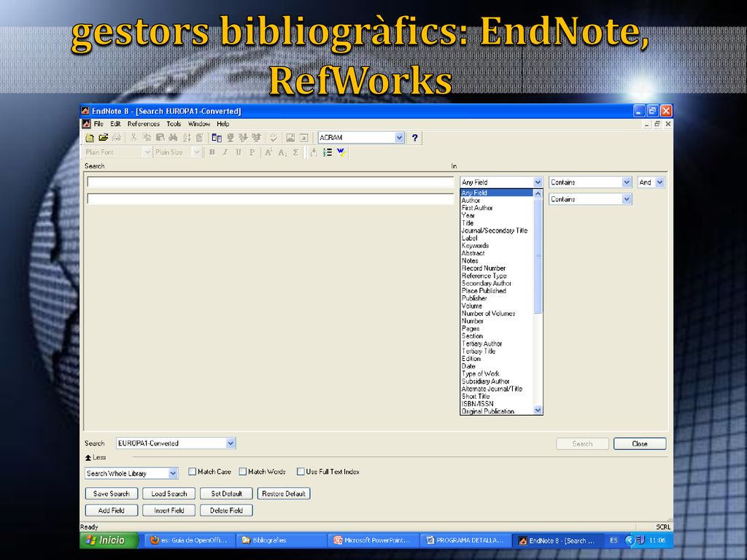747x560 pixels.
Task: Open the Search Whole Library dropdown
Action: coord(173,473)
